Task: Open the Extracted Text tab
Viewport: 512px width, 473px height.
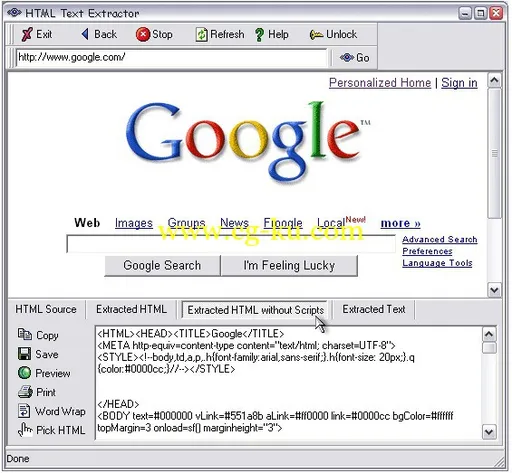Action: (x=374, y=309)
